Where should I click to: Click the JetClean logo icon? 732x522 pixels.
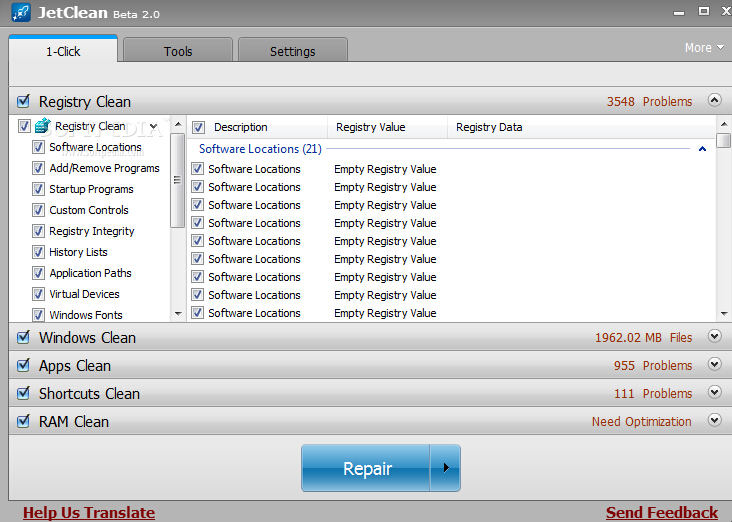tap(21, 12)
